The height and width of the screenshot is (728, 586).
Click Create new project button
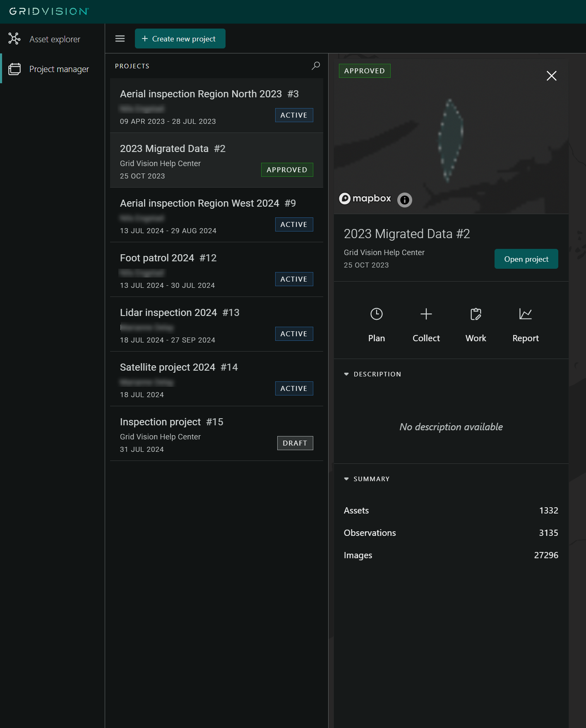point(180,39)
